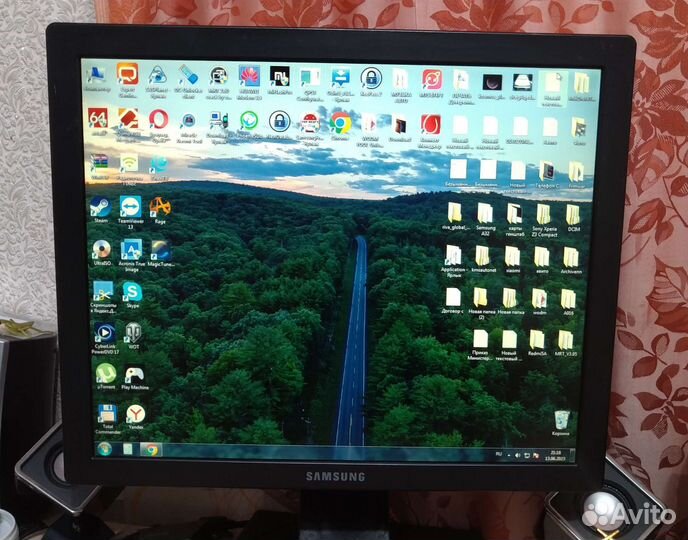The width and height of the screenshot is (688, 540).
Task: Select the Договор с document file
Action: (x=453, y=301)
